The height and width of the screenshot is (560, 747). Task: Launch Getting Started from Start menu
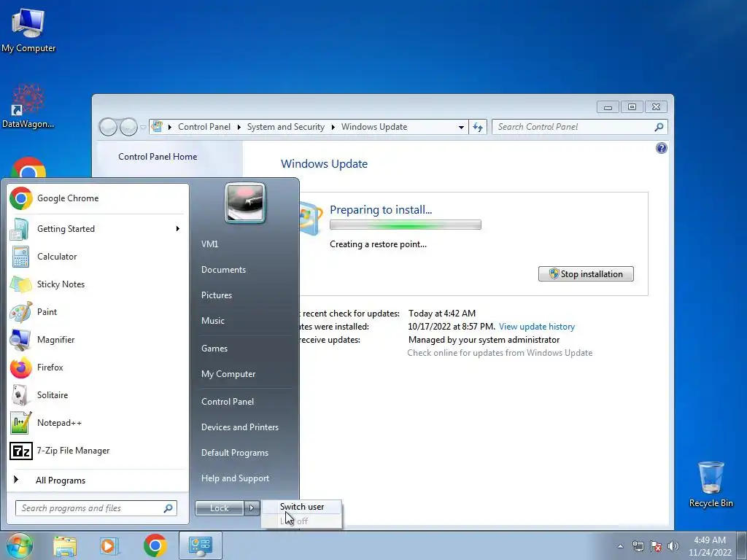click(x=98, y=229)
